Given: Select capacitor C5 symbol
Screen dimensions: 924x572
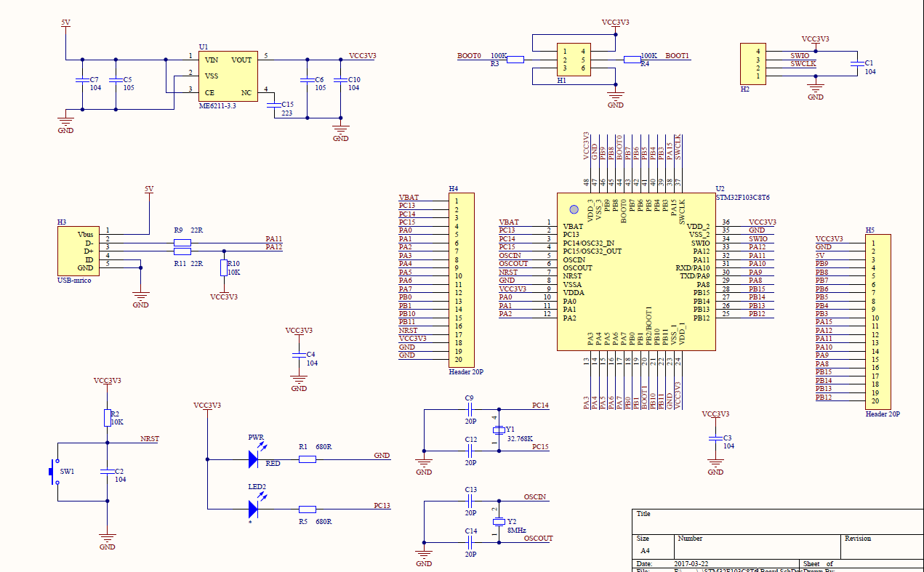Looking at the screenshot, I should coord(115,80).
